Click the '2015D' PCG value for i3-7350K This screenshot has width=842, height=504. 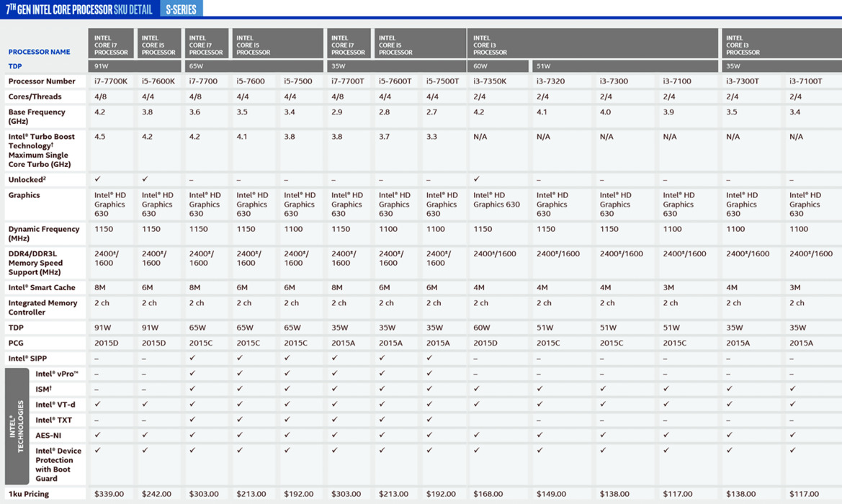[485, 343]
